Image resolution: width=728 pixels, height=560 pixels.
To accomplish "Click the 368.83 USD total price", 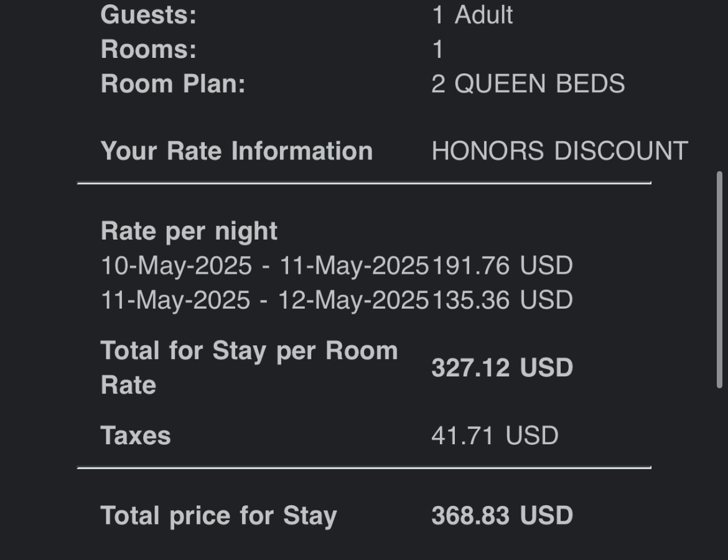I will pyautogui.click(x=502, y=515).
